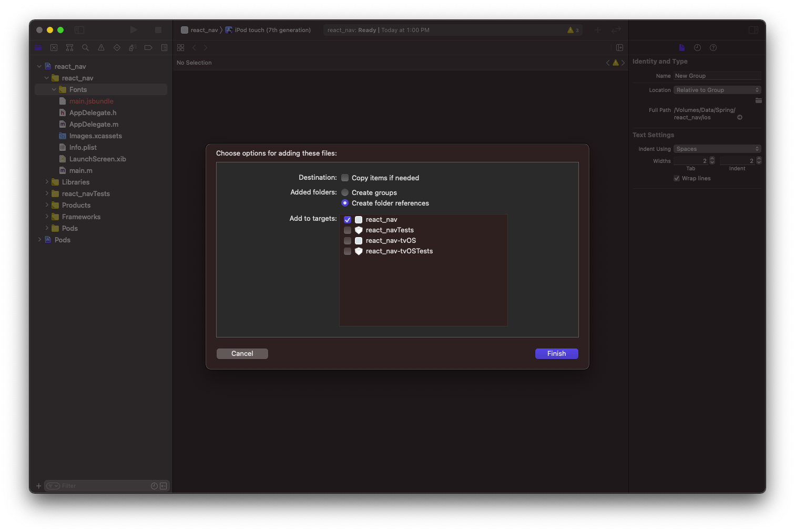Expand the Libraries group
The image size is (795, 532).
(46, 182)
